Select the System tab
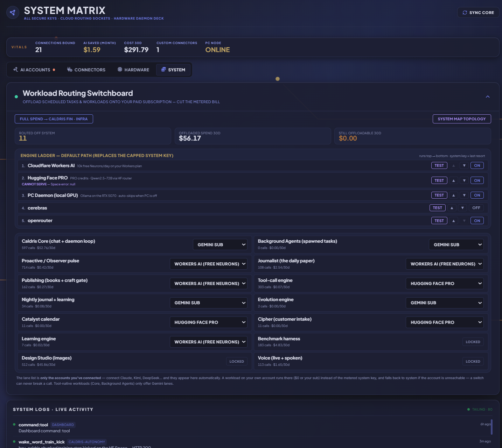502x448 pixels. pos(173,70)
